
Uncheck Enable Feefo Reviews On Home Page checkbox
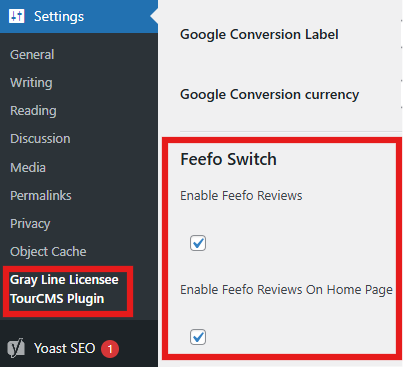(x=198, y=337)
